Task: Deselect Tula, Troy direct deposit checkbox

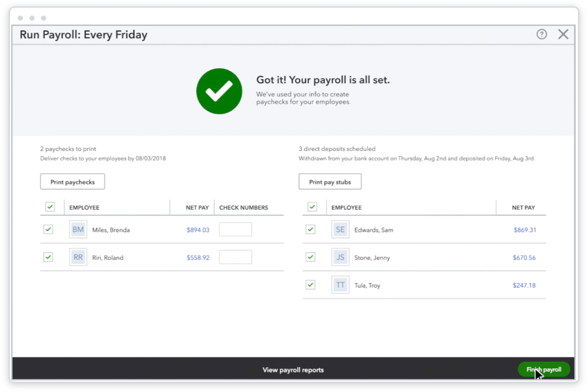Action: click(311, 285)
